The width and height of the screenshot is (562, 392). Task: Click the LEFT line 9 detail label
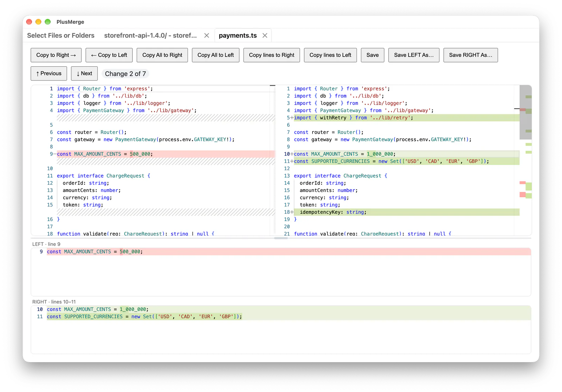pos(46,244)
